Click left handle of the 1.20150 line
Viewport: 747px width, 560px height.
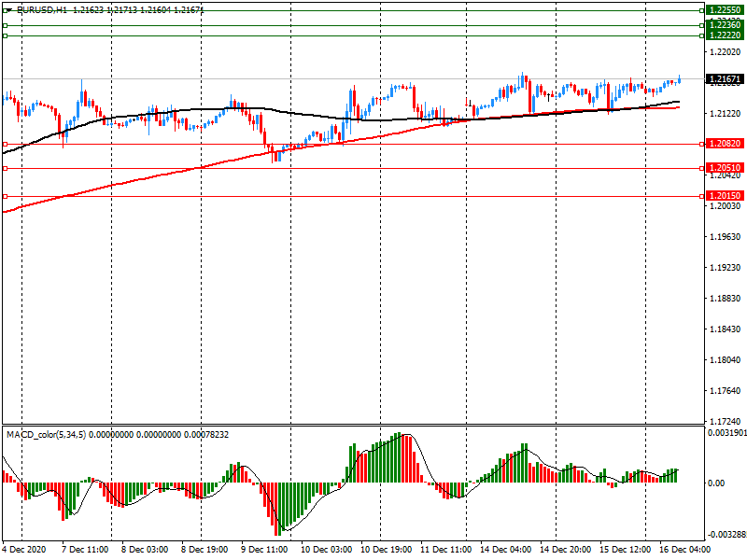coord(5,196)
